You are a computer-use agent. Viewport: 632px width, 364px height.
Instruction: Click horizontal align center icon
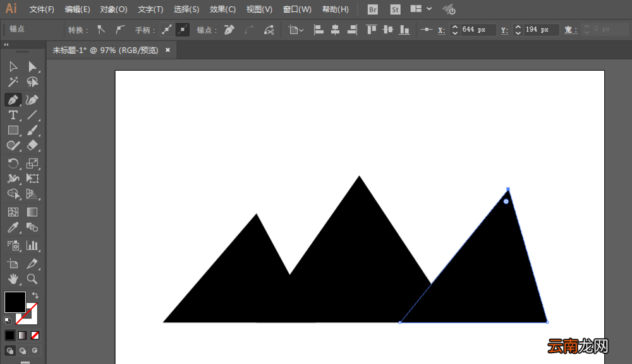pyautogui.click(x=335, y=30)
